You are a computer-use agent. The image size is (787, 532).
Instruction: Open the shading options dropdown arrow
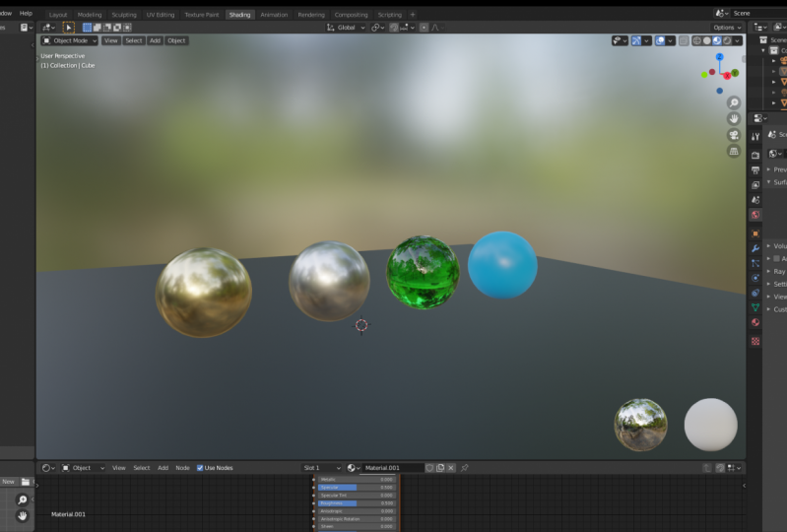click(x=738, y=40)
